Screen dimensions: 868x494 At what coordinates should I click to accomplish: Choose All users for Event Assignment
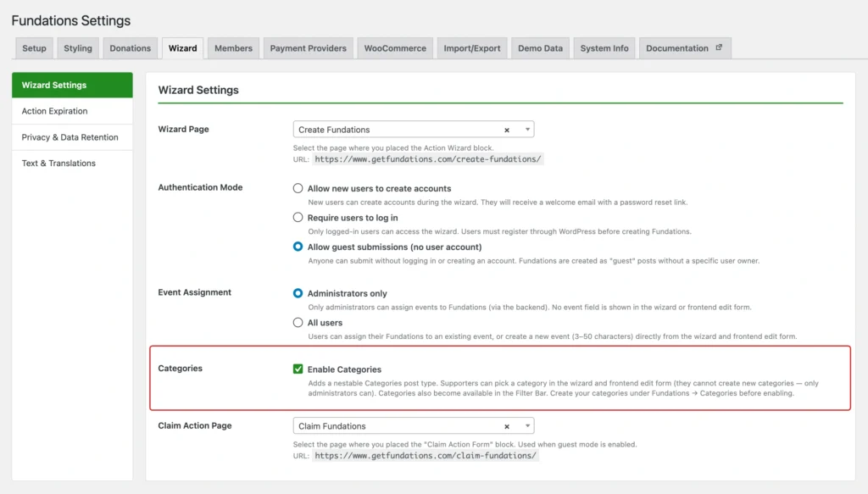(298, 323)
